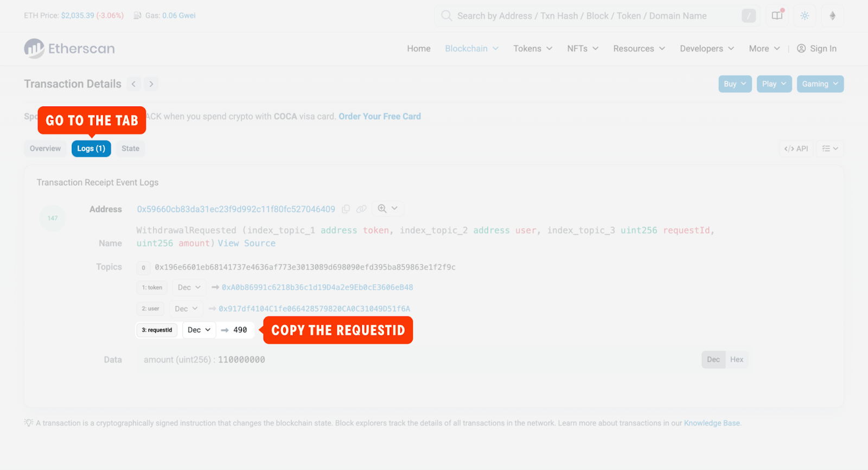Expand the magnifier filter dropdown by address
Image resolution: width=868 pixels, height=470 pixels.
(x=387, y=208)
